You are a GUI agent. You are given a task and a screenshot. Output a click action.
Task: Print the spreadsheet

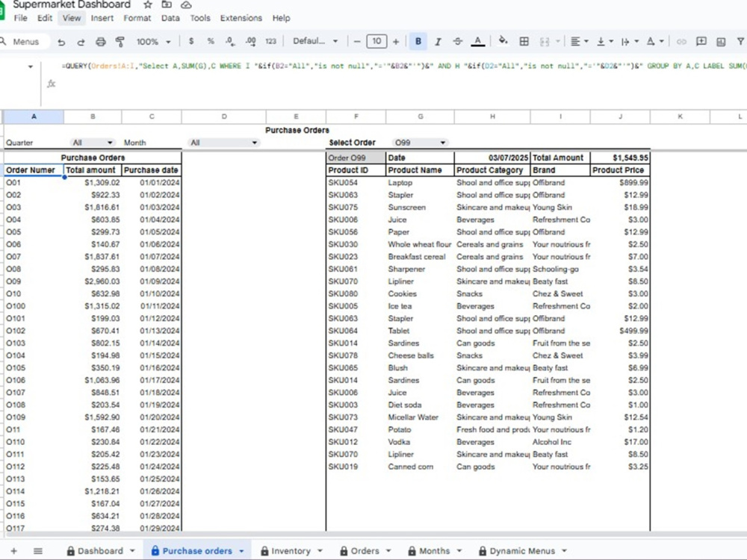coord(99,41)
